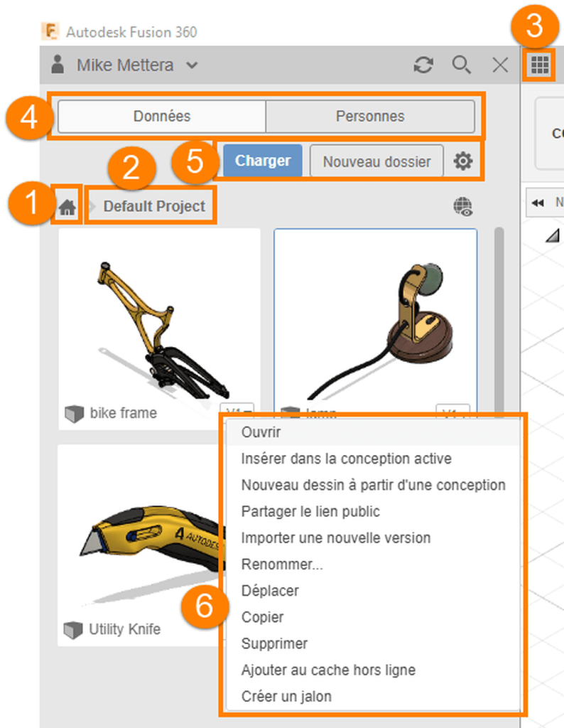Toggle the data panel grid icon

click(539, 65)
